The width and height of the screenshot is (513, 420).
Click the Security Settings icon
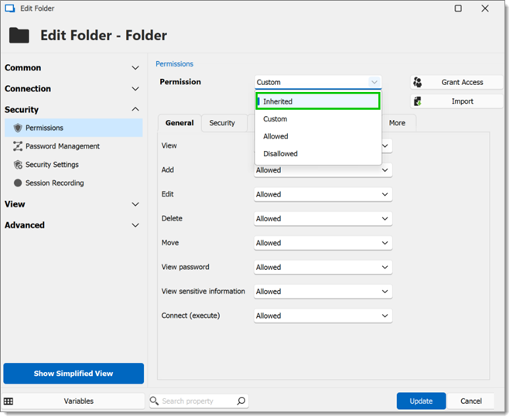pyautogui.click(x=18, y=165)
